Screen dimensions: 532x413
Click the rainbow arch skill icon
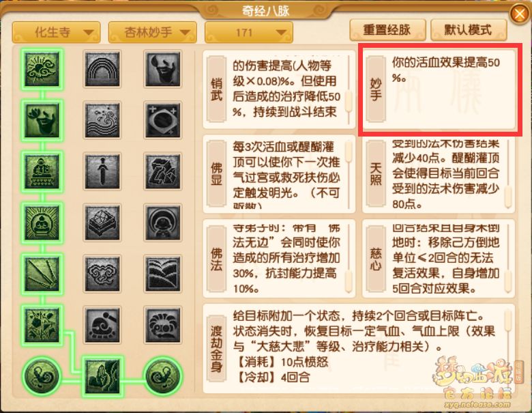(102, 69)
